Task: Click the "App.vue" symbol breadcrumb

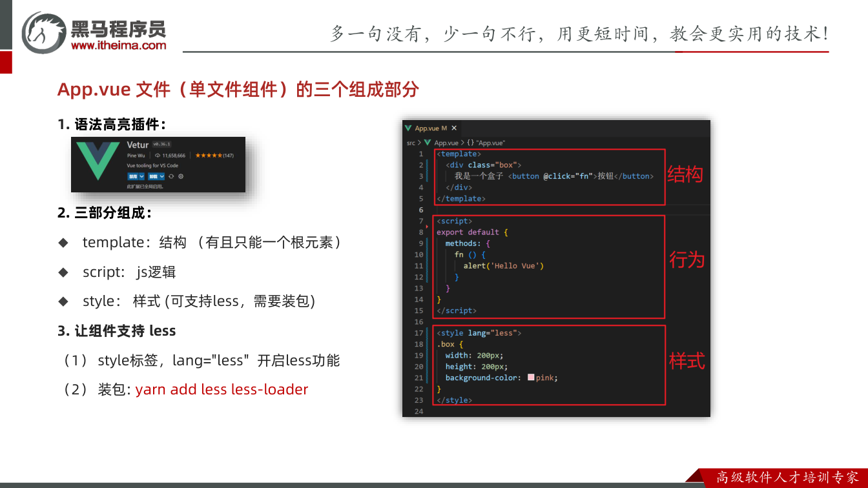Action: point(491,143)
